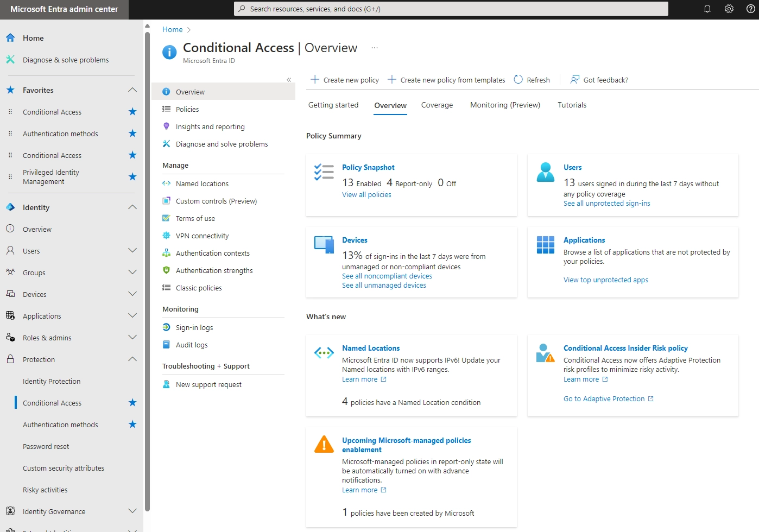Open Custom security attributes in sidebar

click(x=64, y=468)
